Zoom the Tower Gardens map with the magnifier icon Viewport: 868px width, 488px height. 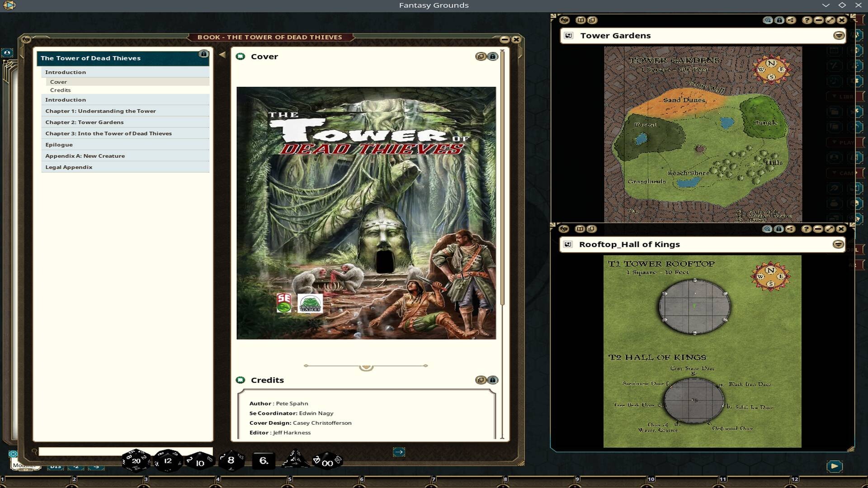(x=766, y=20)
